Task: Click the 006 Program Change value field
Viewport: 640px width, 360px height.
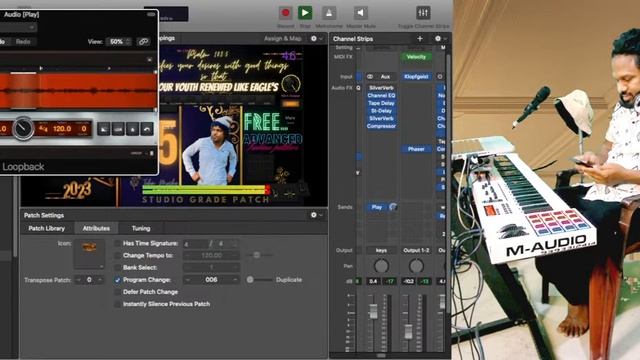Action: point(211,280)
